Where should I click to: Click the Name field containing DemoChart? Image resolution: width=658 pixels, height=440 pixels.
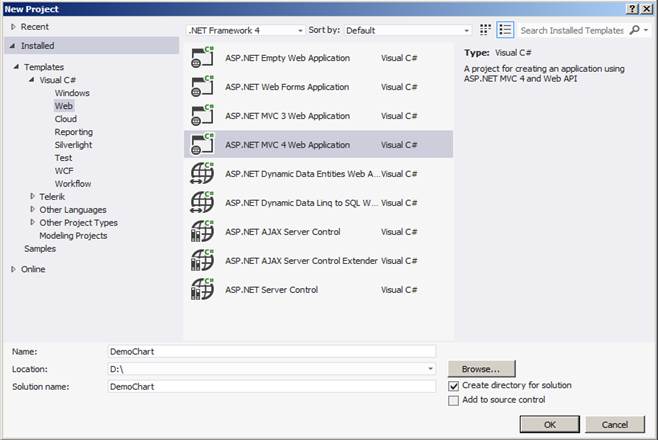click(272, 351)
